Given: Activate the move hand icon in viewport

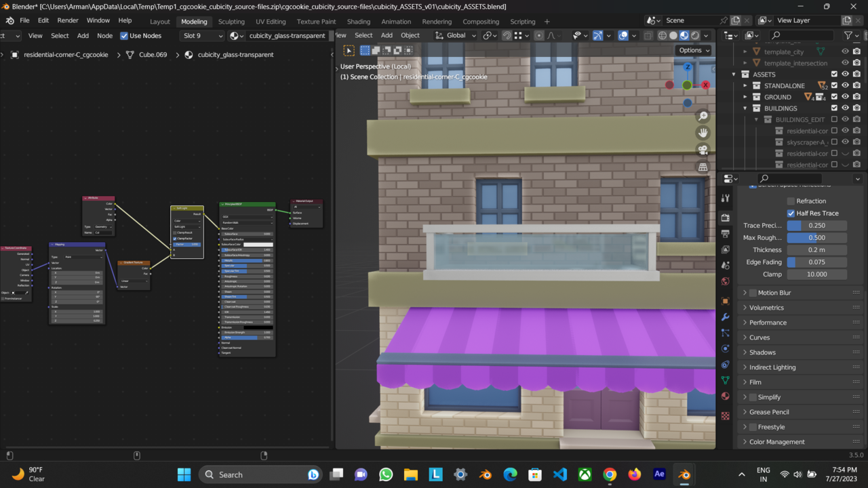Looking at the screenshot, I should click(703, 133).
